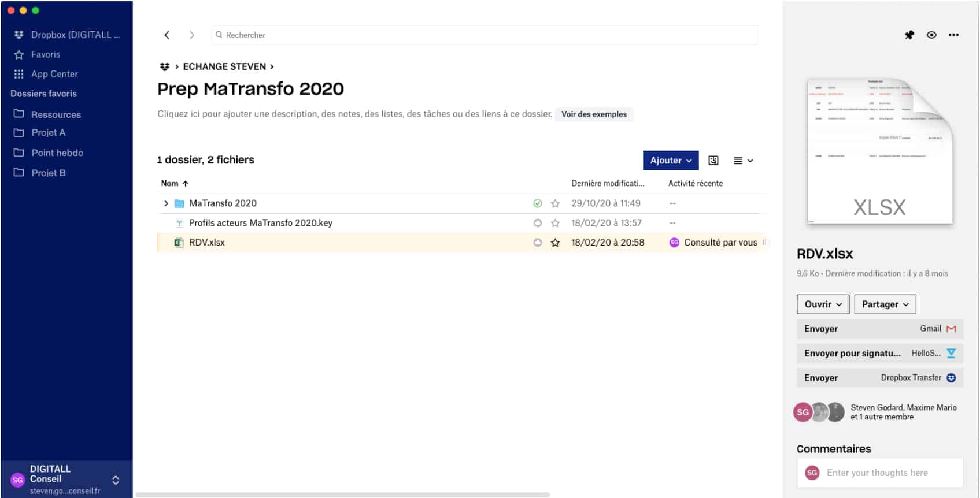The height and width of the screenshot is (498, 980).
Task: Click the horizontal scrollbar at the bottom
Action: 342,495
